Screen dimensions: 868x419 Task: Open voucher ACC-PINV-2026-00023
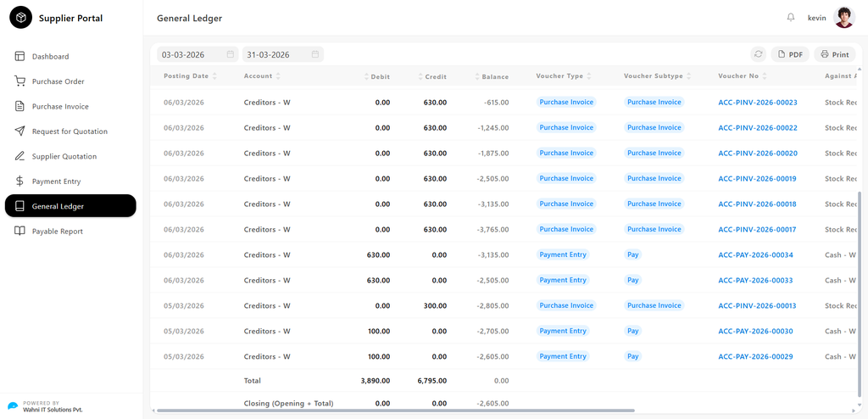[x=758, y=103]
